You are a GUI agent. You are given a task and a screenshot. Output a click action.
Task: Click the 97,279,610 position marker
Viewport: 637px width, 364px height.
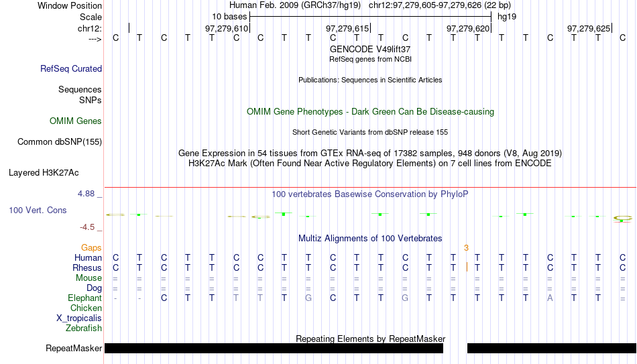[x=227, y=28]
